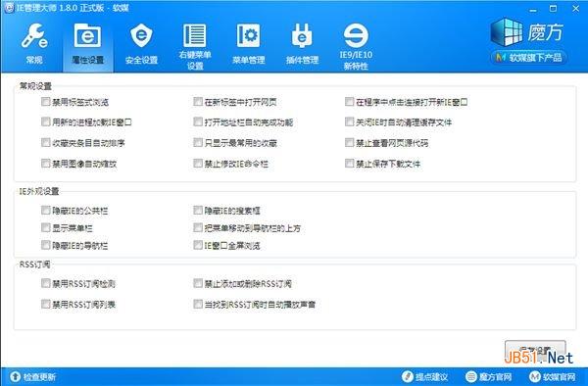Enable 隐藏IE的导航栏 checkbox
The image size is (588, 386).
pyautogui.click(x=46, y=245)
